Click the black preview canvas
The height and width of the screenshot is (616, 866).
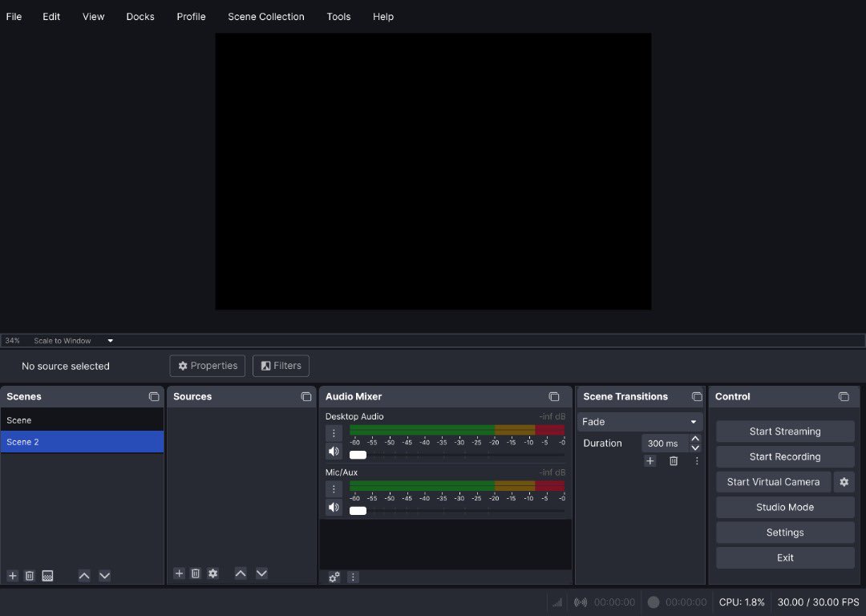coord(433,172)
